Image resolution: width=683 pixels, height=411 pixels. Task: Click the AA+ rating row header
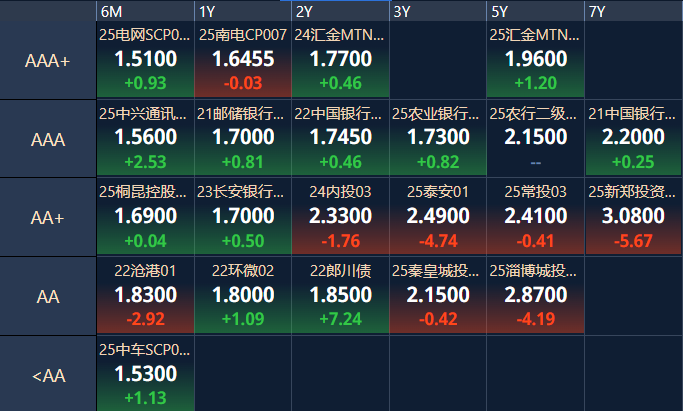point(48,217)
